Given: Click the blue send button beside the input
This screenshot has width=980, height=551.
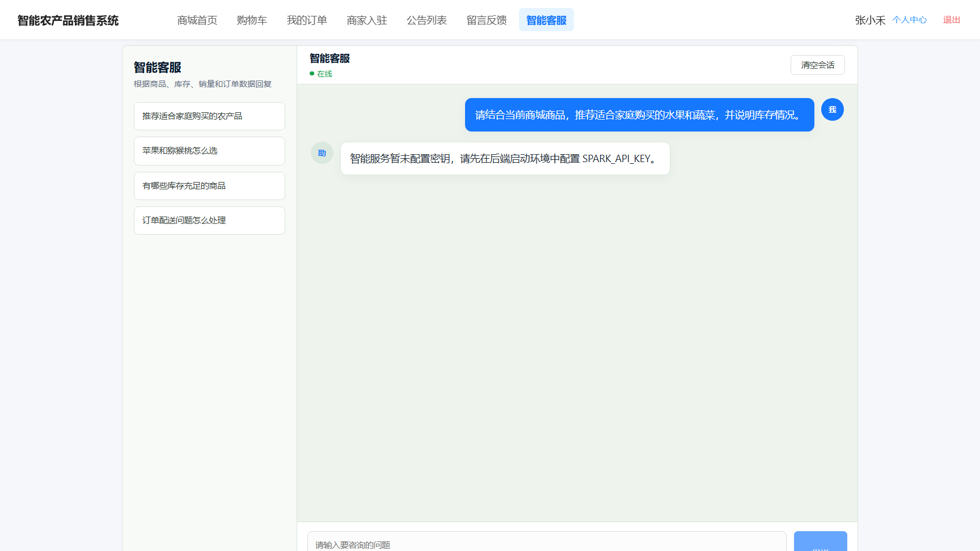Looking at the screenshot, I should 821,542.
